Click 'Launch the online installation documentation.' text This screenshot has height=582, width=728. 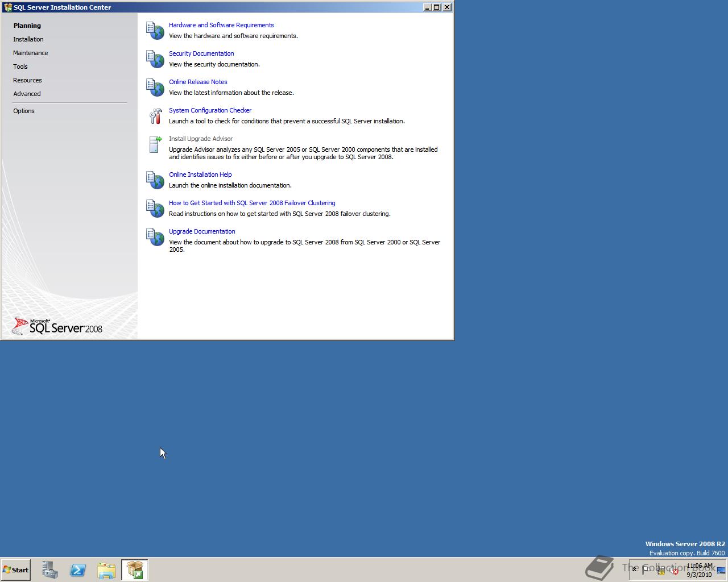point(230,185)
